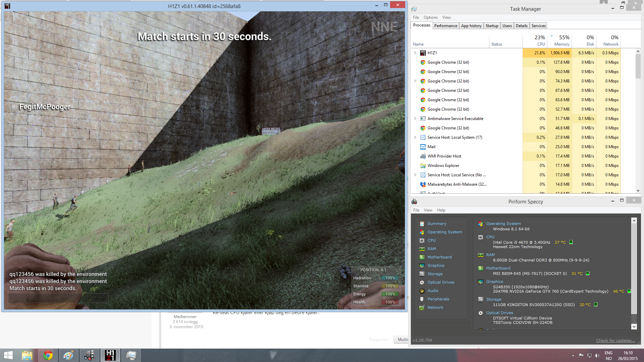The width and height of the screenshot is (644, 362).
Task: Switch to the Startup tab
Action: tap(492, 26)
